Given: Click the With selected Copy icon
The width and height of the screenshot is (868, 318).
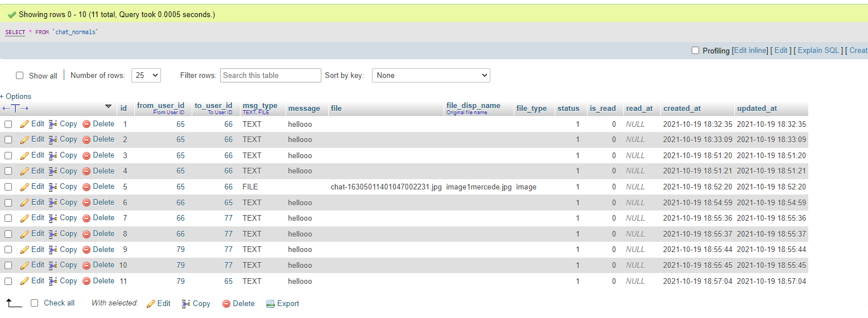Looking at the screenshot, I should (186, 304).
